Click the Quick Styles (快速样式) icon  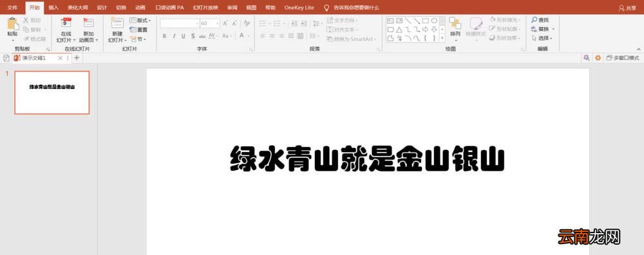point(476,23)
